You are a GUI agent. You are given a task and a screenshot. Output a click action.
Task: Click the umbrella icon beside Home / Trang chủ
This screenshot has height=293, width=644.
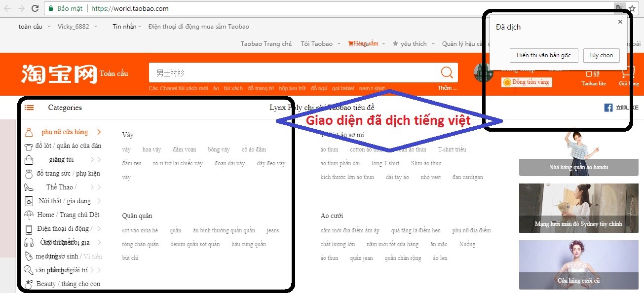[29, 215]
